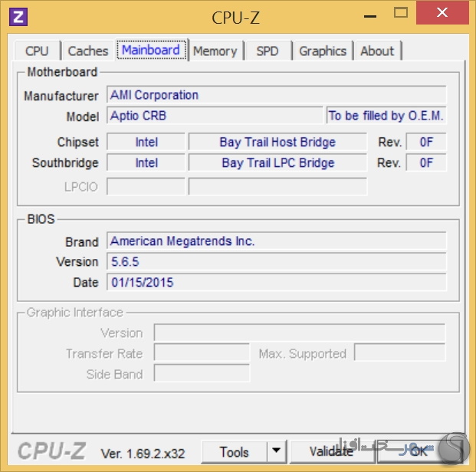Switch to the CPU tab
The image size is (476, 472).
pos(38,51)
